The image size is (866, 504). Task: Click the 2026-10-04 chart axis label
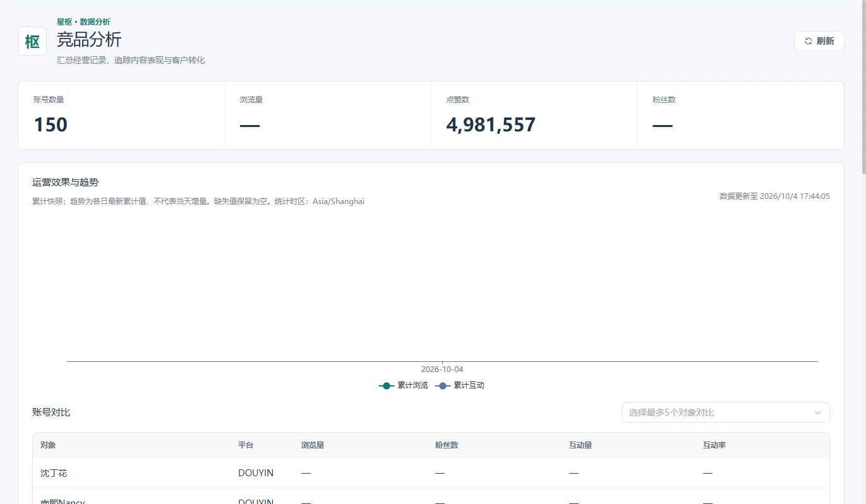coord(442,369)
